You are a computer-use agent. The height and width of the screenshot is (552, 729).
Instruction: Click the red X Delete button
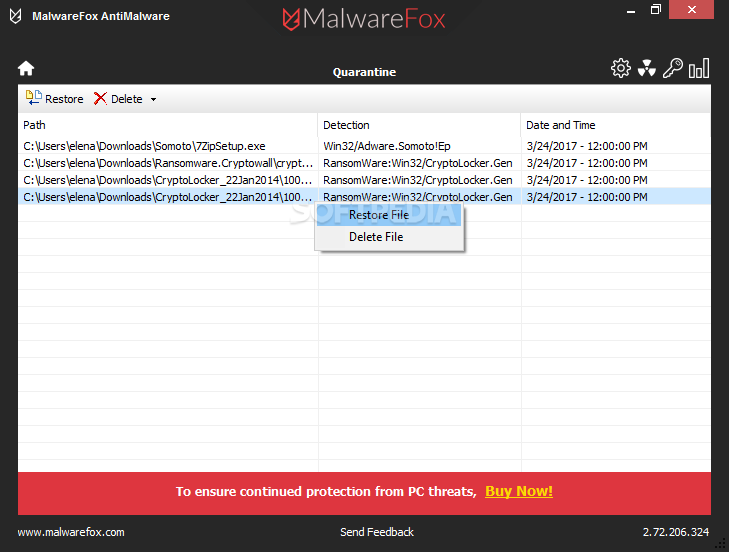118,99
